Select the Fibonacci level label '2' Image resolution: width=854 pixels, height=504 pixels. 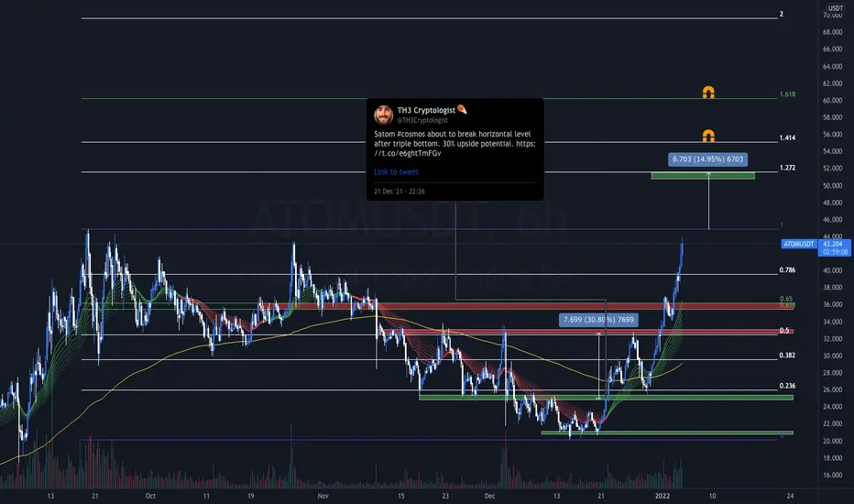tap(781, 14)
